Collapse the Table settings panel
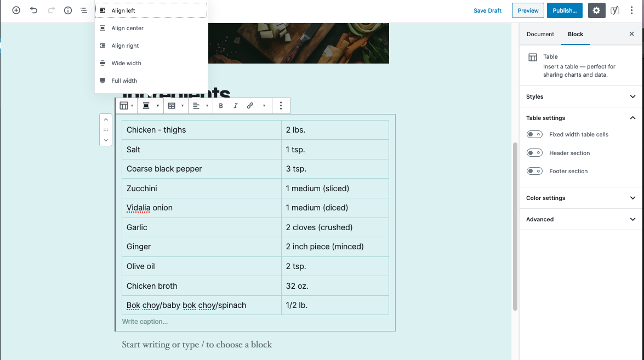644x360 pixels. tap(581, 118)
